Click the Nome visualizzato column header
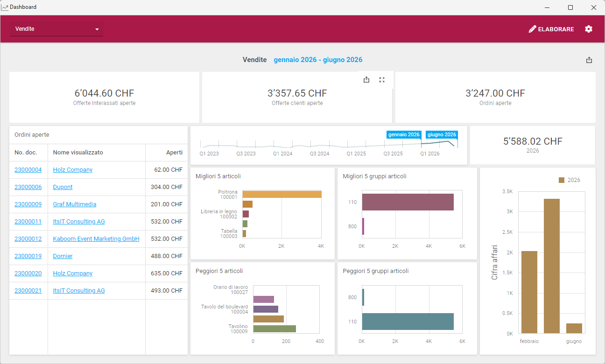The width and height of the screenshot is (605, 364). (78, 153)
